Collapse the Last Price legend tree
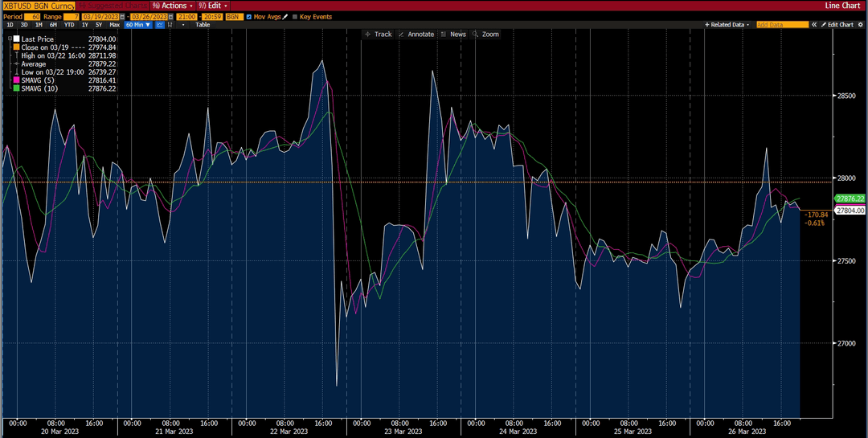This screenshot has height=438, width=868. [10, 39]
